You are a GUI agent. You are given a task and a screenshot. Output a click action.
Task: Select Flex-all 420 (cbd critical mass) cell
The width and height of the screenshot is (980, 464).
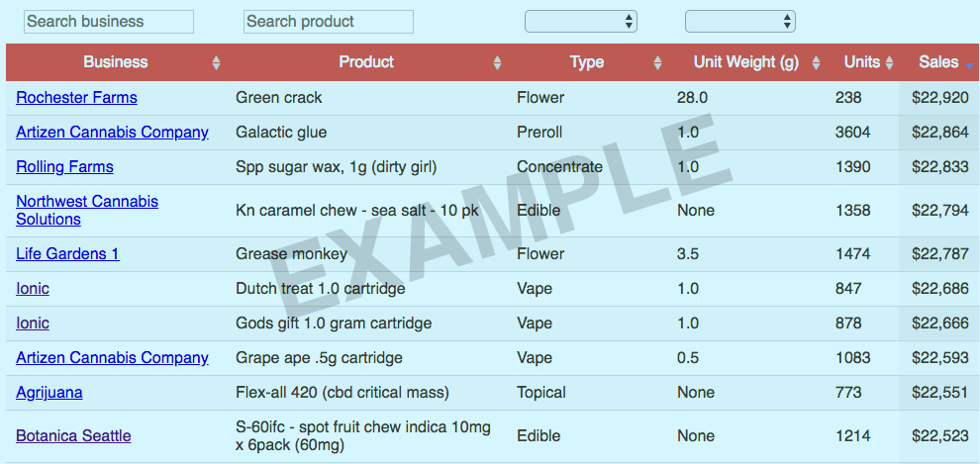tap(343, 393)
